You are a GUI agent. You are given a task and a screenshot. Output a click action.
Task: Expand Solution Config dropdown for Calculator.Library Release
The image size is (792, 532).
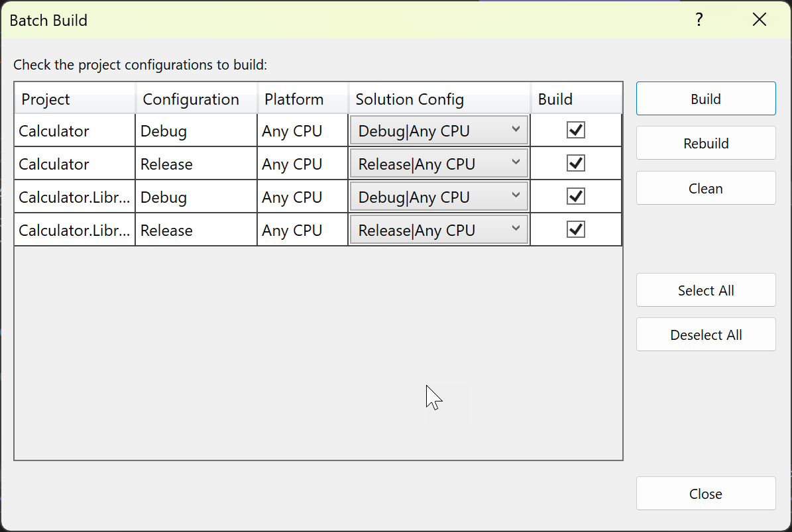[516, 230]
